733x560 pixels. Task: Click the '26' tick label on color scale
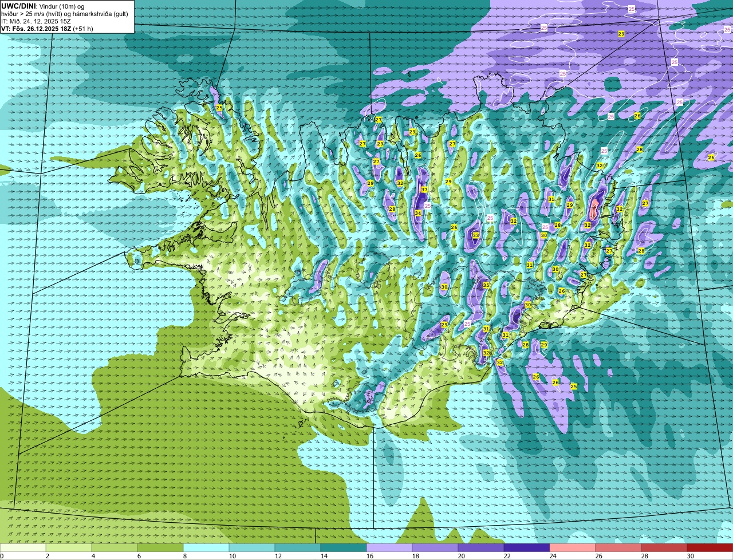(599, 556)
